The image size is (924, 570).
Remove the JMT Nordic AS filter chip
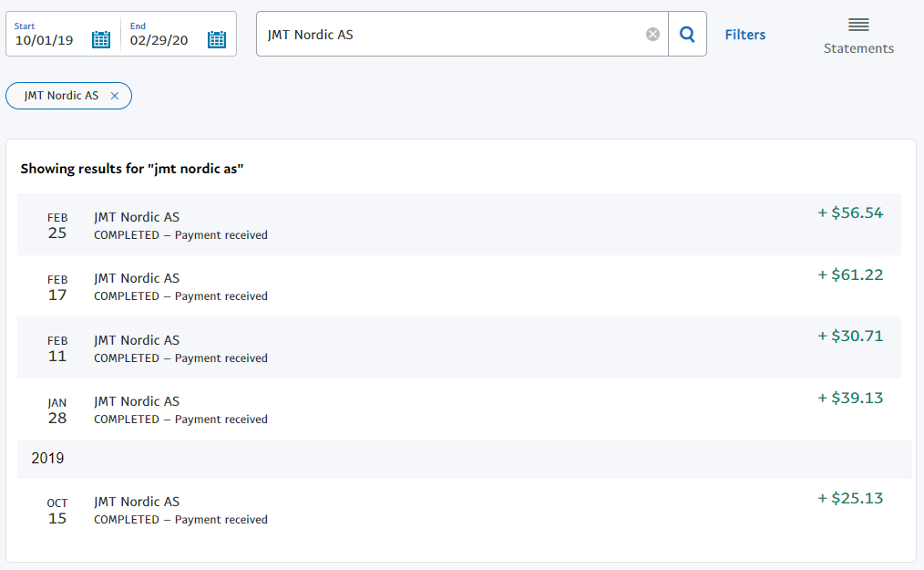[x=114, y=96]
